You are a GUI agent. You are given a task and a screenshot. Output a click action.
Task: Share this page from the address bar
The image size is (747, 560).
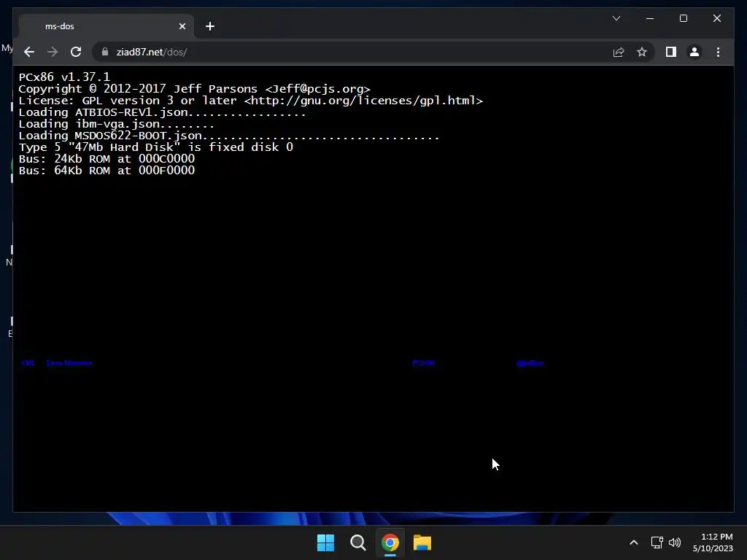click(619, 52)
